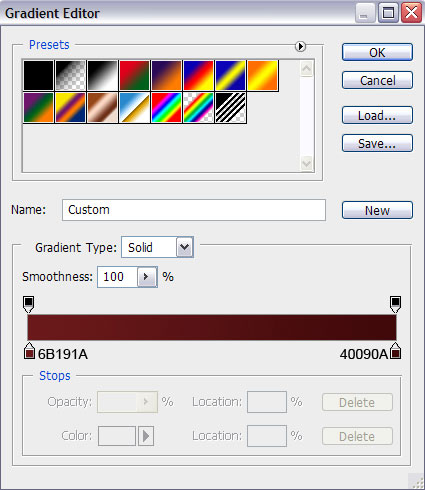Select the black to white gradient preset
Image resolution: width=425 pixels, height=490 pixels.
(102, 75)
